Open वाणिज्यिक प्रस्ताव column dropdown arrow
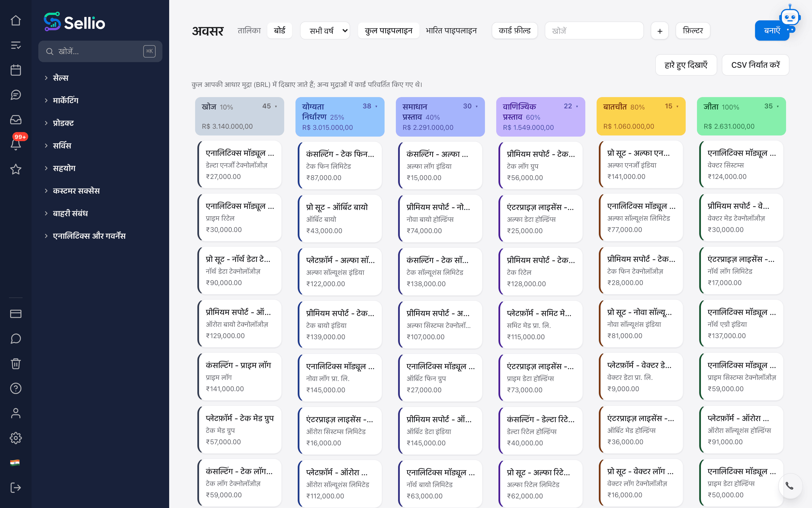812x508 pixels. pyautogui.click(x=577, y=106)
